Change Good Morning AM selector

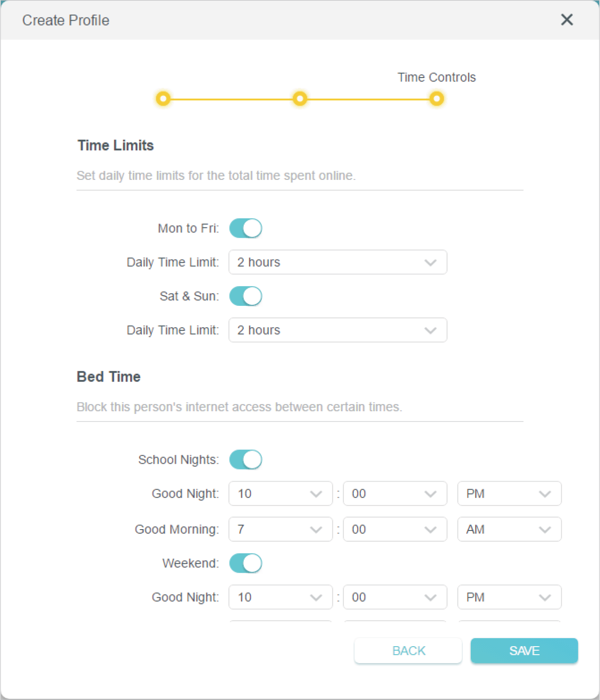point(509,530)
